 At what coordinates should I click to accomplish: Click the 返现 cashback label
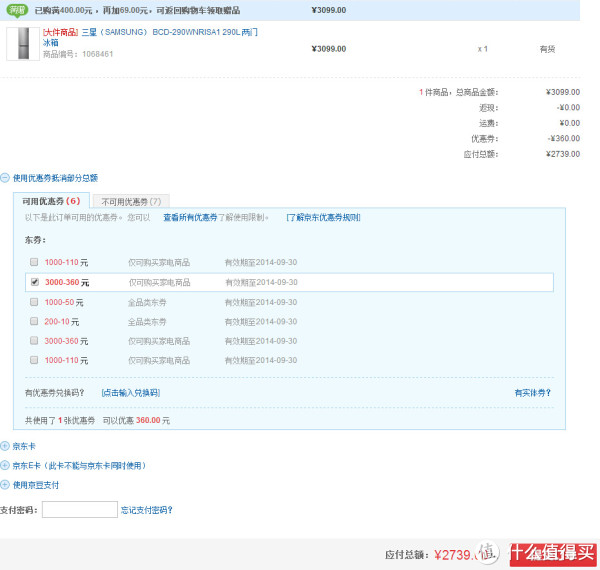pyautogui.click(x=489, y=108)
